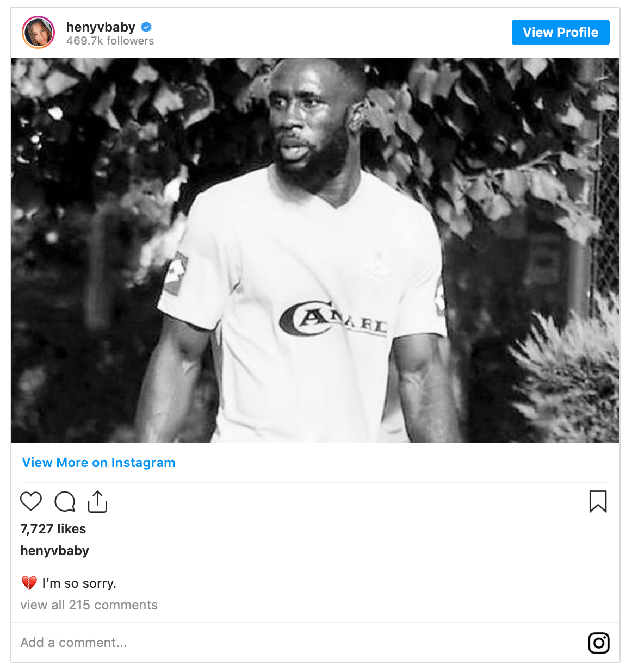Like the post with the heart icon
The image size is (632, 672).
31,501
